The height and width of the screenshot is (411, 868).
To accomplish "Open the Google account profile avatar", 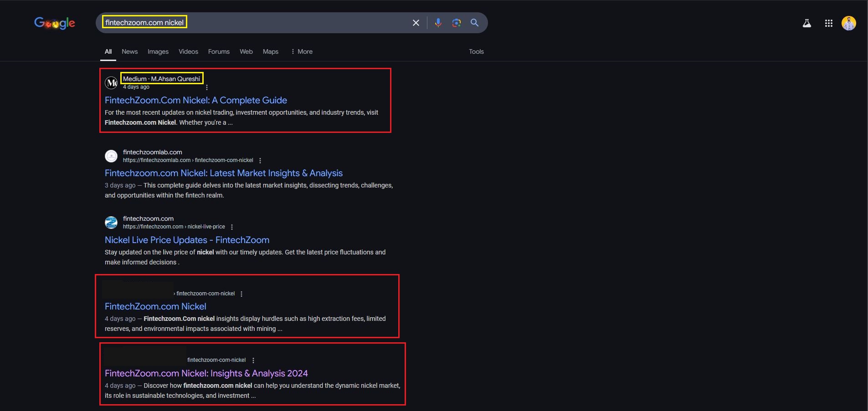I will [x=848, y=23].
